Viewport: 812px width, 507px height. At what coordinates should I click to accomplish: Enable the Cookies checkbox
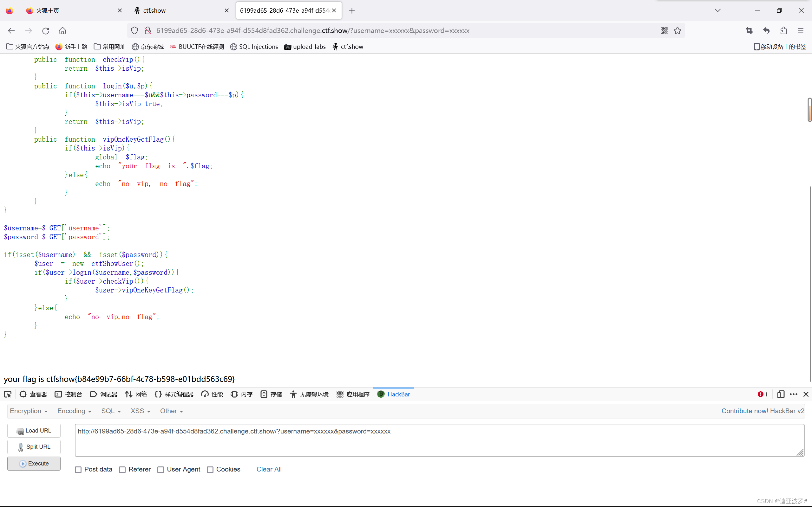(210, 469)
